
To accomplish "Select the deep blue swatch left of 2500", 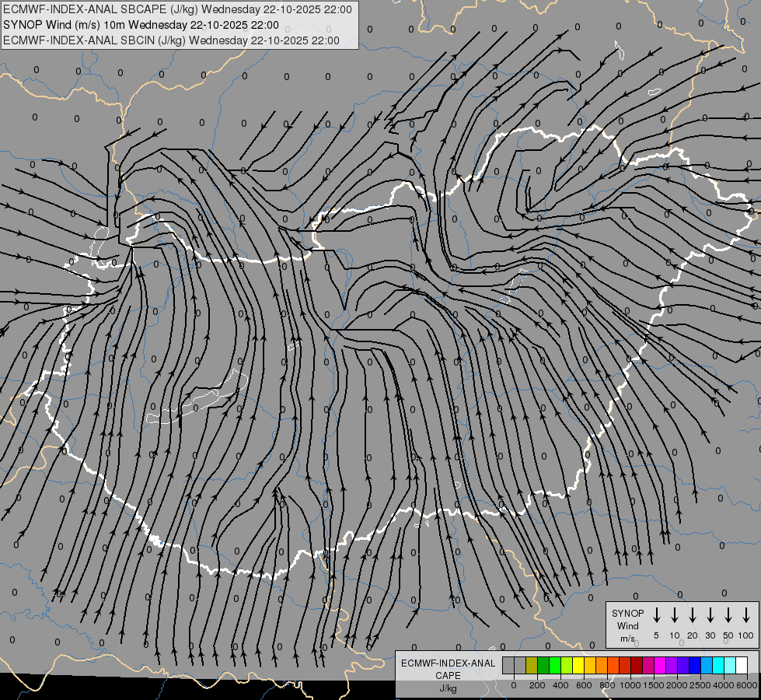I will click(x=694, y=665).
